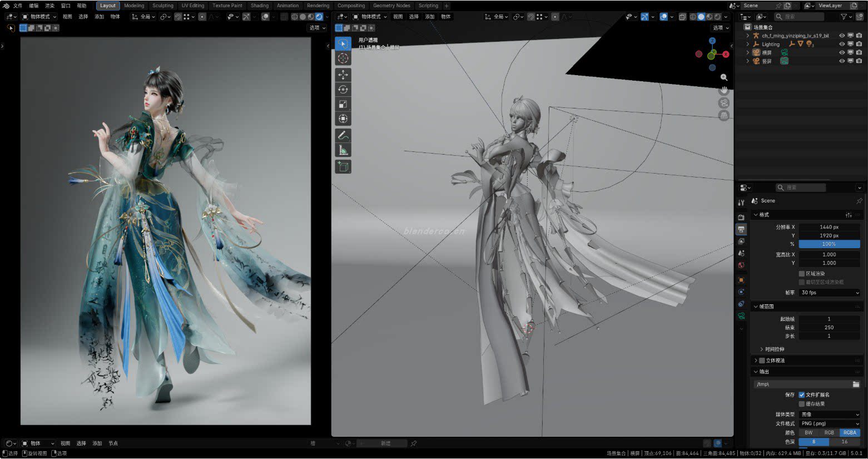This screenshot has width=868, height=459.
Task: Choose the Annotate pencil tool
Action: [x=343, y=135]
